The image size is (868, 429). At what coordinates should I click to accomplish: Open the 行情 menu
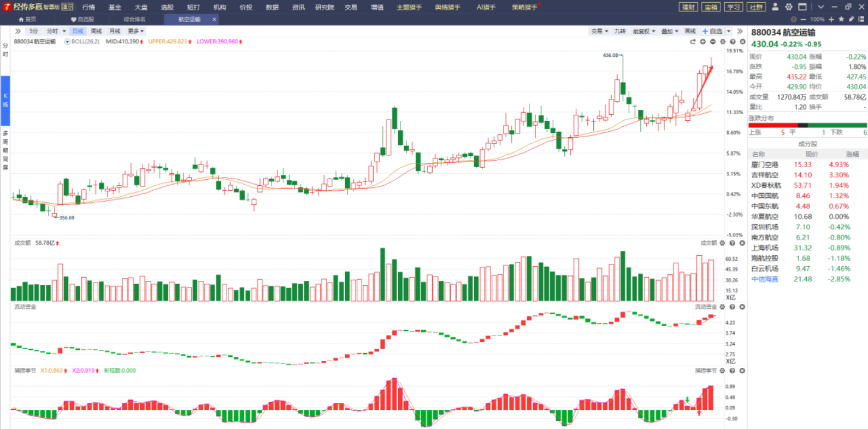[88, 7]
